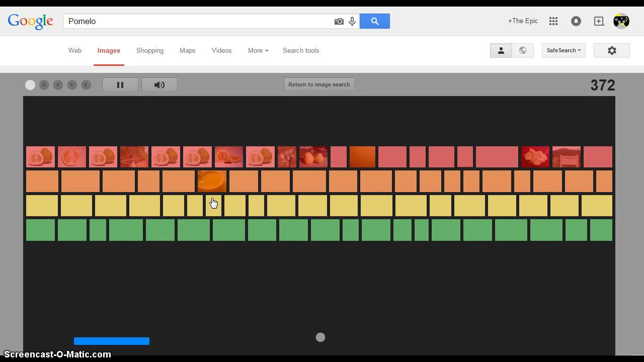Click the whole orange image brick in red row

coord(362,157)
